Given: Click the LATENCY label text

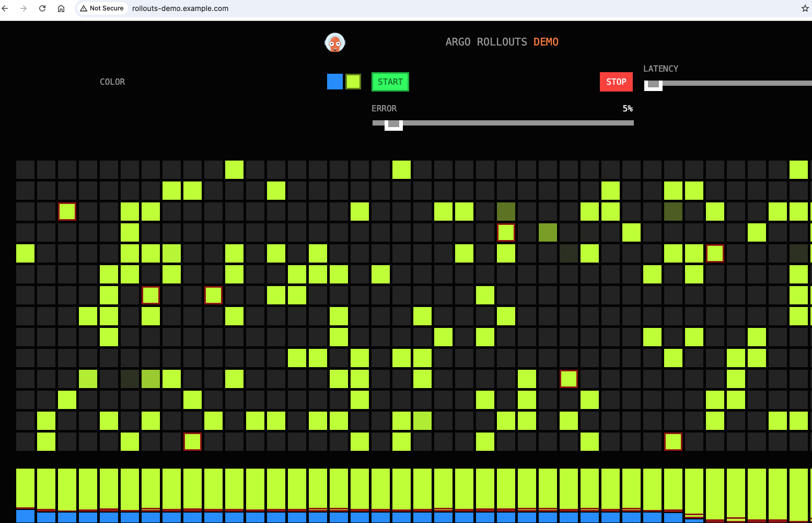Looking at the screenshot, I should click(660, 69).
